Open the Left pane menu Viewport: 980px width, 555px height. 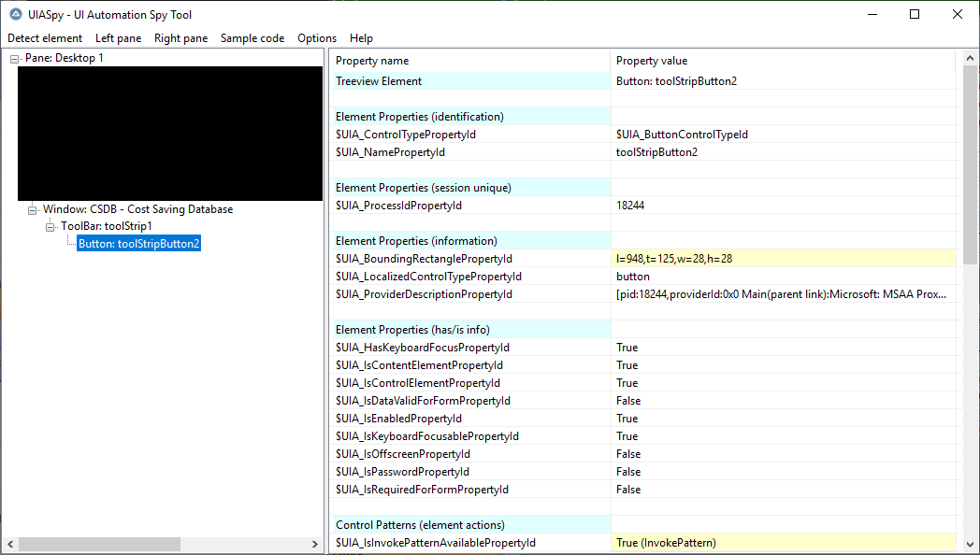tap(118, 38)
